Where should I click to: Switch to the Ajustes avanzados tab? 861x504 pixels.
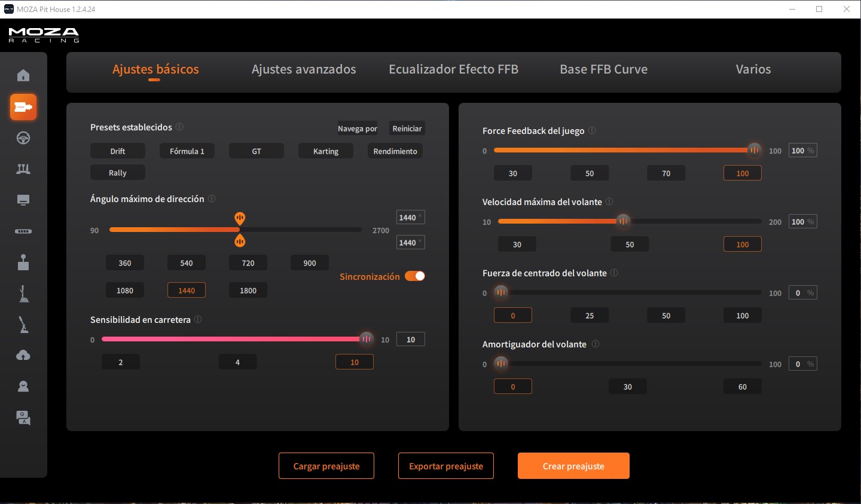tap(304, 69)
